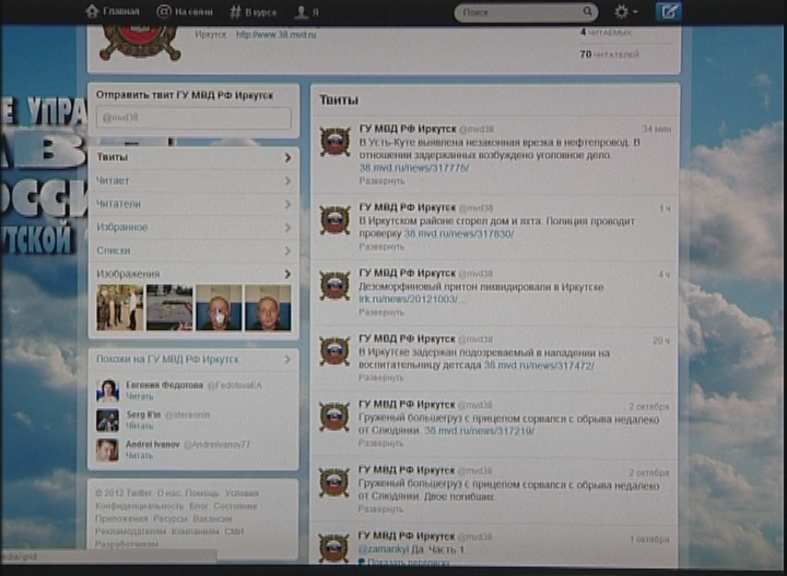Screen dimensions: 787x576
Task: Select Читает in the side menu
Action: pos(193,181)
